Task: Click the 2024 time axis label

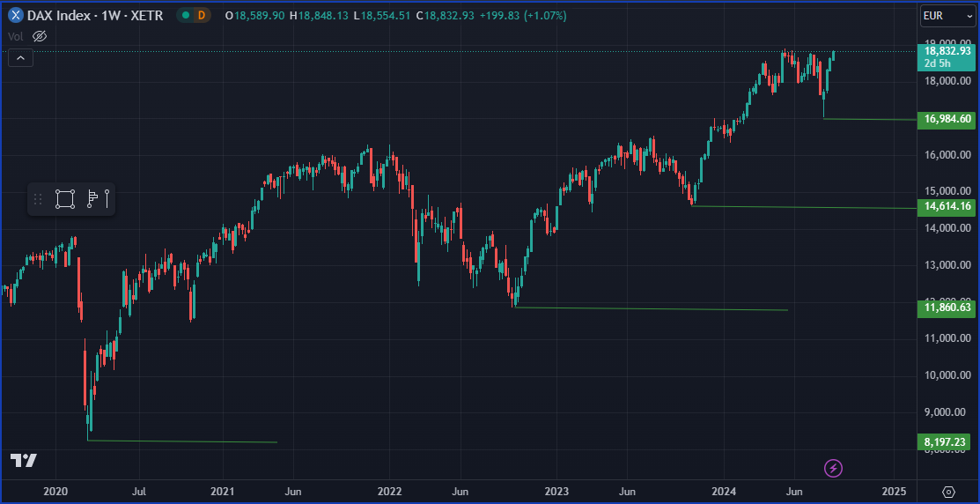Action: (x=723, y=491)
